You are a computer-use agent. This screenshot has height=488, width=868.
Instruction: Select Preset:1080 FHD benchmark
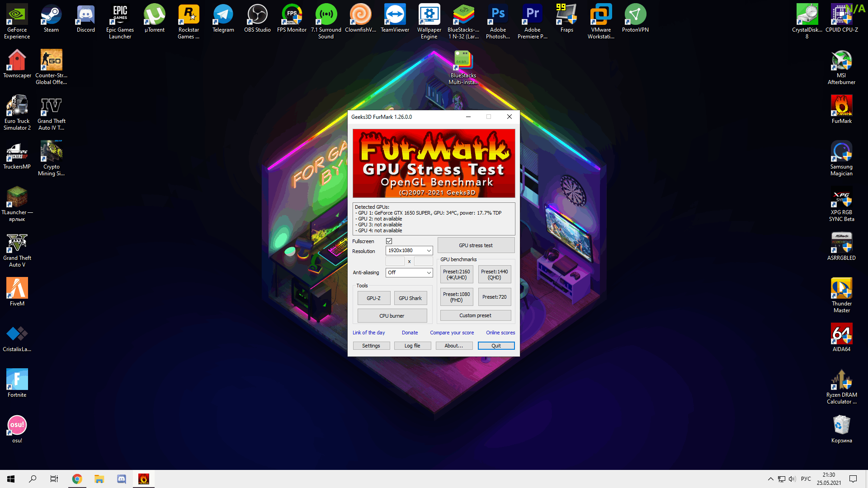(456, 297)
